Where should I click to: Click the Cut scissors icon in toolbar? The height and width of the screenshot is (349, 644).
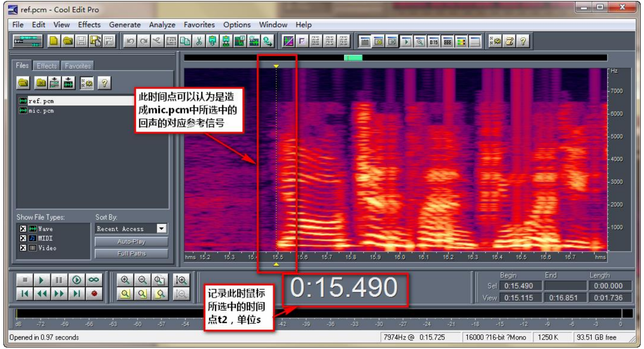coord(199,41)
